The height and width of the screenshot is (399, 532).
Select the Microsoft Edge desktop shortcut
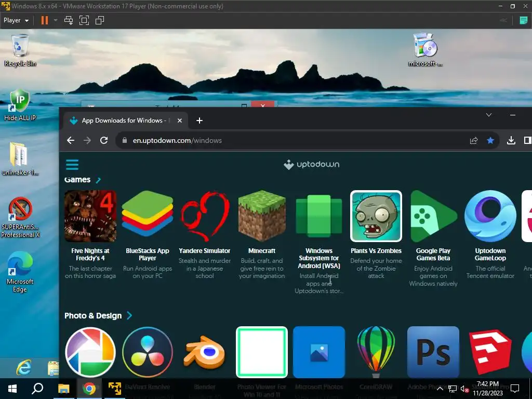(20, 272)
